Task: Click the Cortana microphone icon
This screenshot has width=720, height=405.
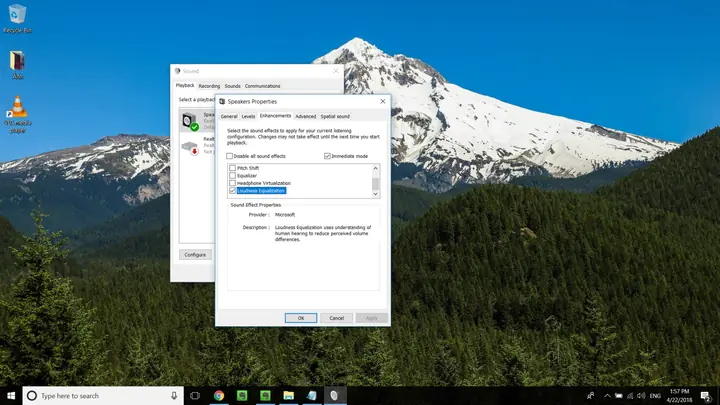Action: coord(174,396)
